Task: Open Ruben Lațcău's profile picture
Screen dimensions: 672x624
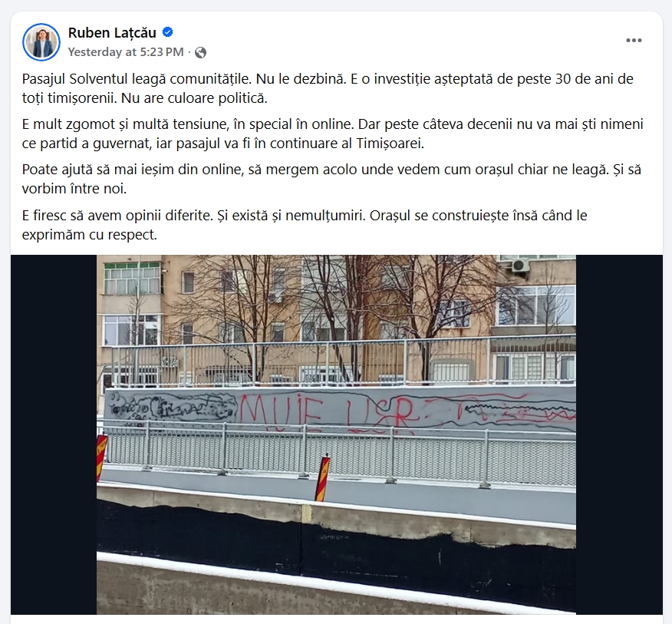Action: click(41, 42)
